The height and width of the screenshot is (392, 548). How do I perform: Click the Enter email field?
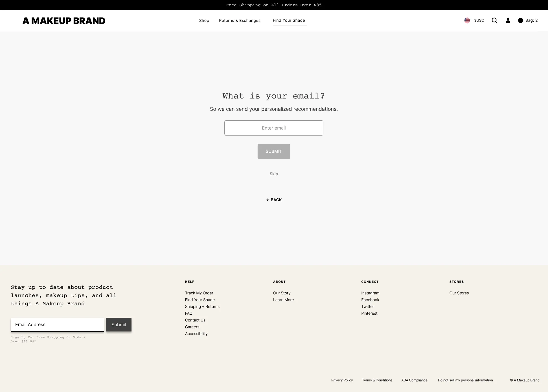tap(274, 128)
